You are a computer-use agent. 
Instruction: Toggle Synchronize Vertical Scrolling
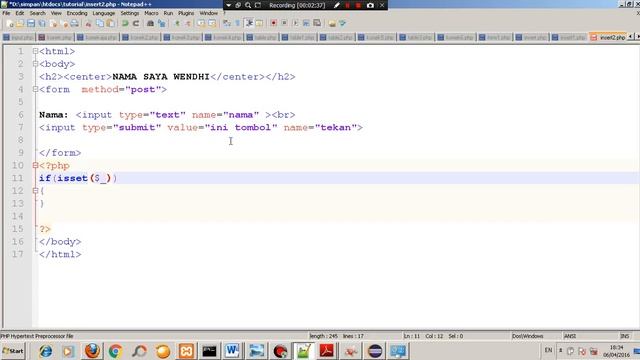click(x=201, y=24)
